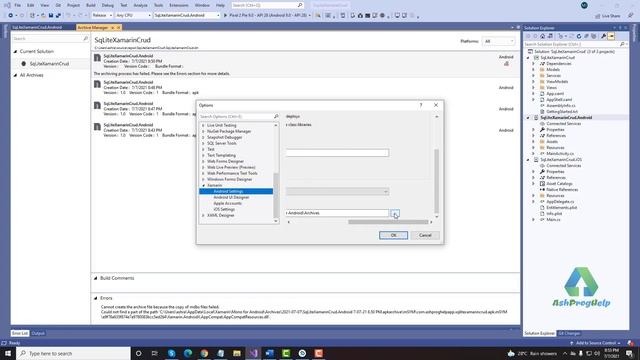
Task: Click the Save All toolbar icon
Action: (x=58, y=16)
